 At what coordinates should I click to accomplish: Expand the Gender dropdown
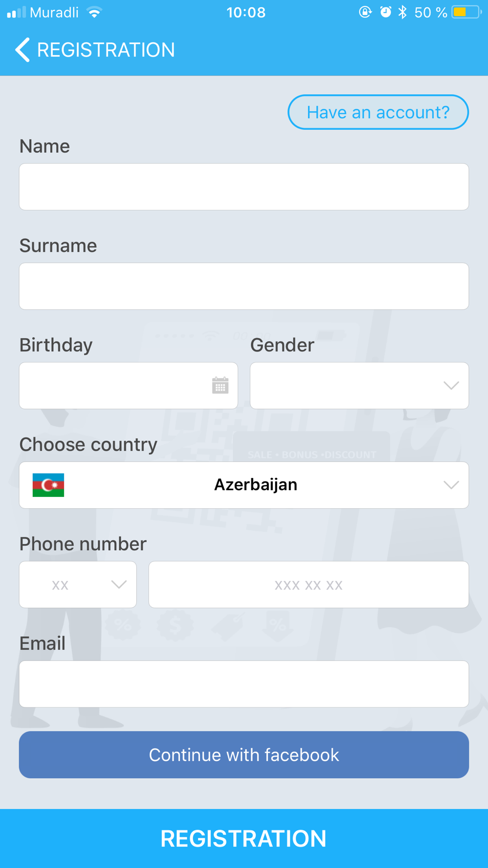[359, 386]
